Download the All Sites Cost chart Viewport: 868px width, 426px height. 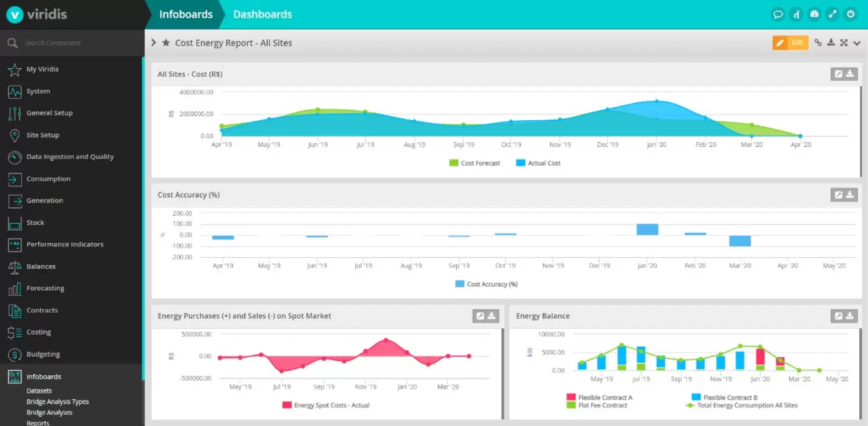click(850, 74)
